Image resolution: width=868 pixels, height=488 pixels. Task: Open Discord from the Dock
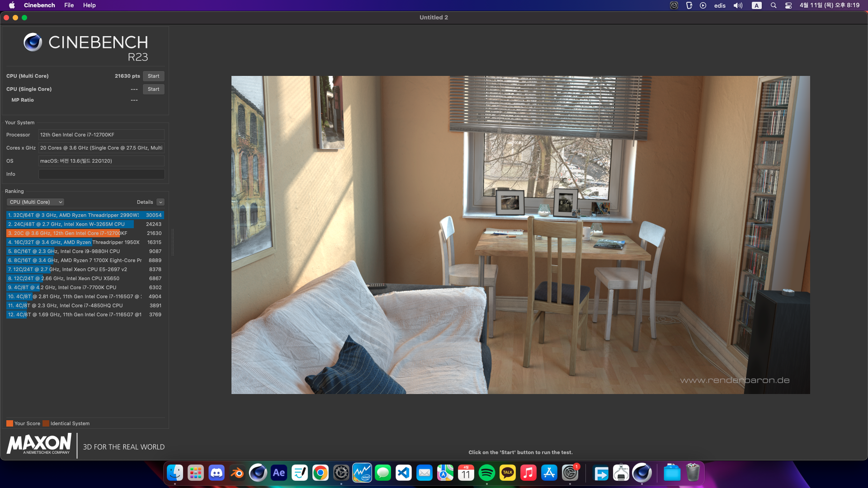click(x=217, y=473)
